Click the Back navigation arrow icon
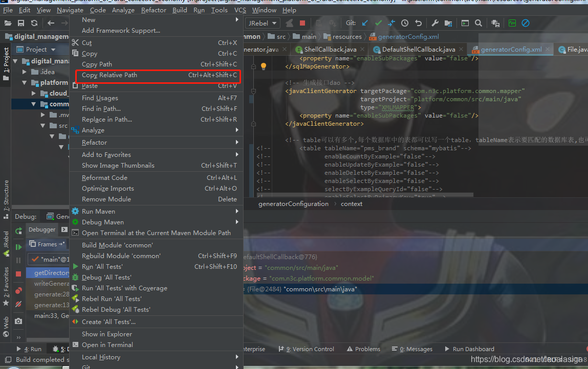This screenshot has height=369, width=588. pos(51,23)
